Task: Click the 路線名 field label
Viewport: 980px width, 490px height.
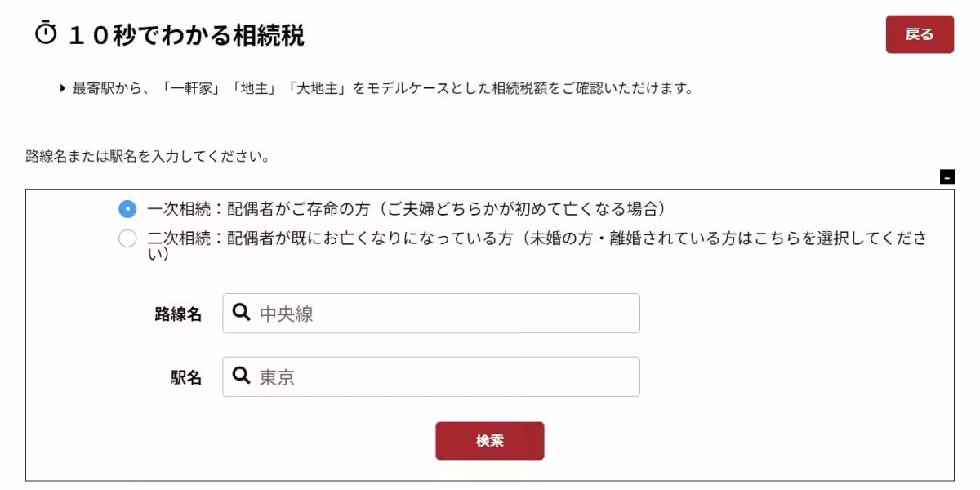Action: point(178,313)
